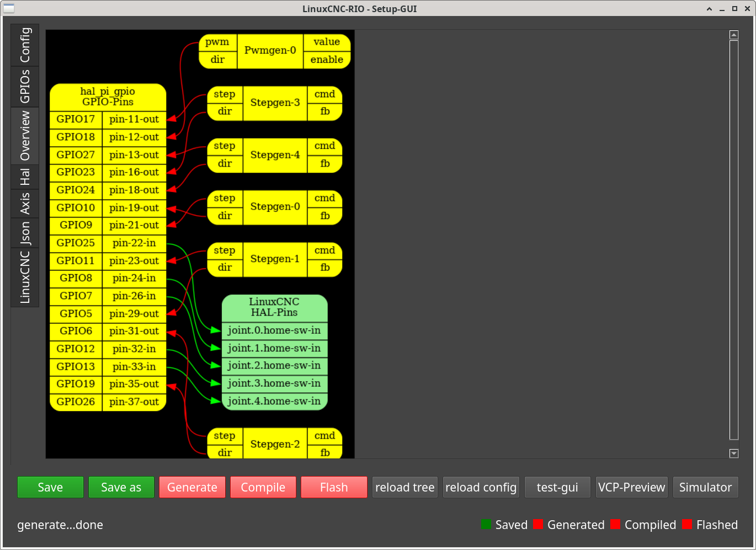Click the Stepgen-1 node
Viewport: 756px width, 550px height.
tap(275, 259)
